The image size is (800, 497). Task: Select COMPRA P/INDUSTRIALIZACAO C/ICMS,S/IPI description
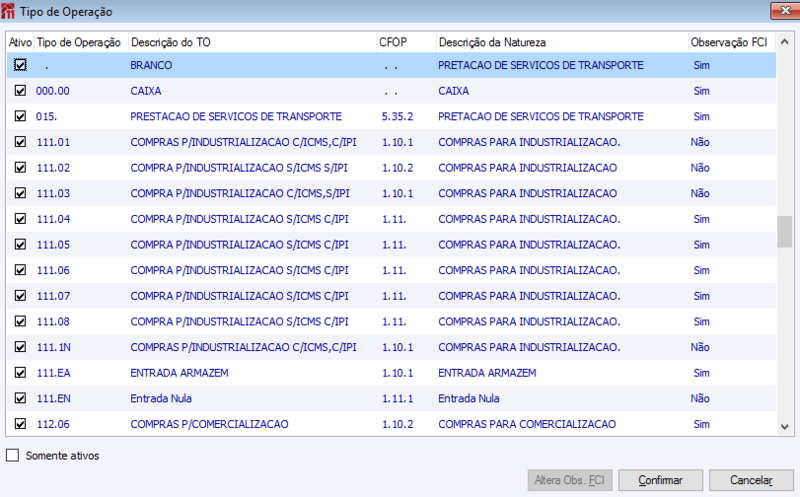[240, 193]
